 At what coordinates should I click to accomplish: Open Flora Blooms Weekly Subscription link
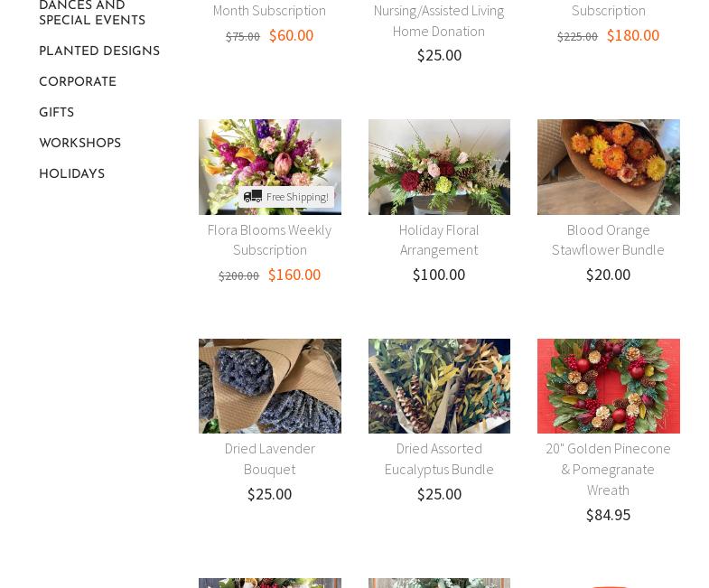[x=269, y=239]
